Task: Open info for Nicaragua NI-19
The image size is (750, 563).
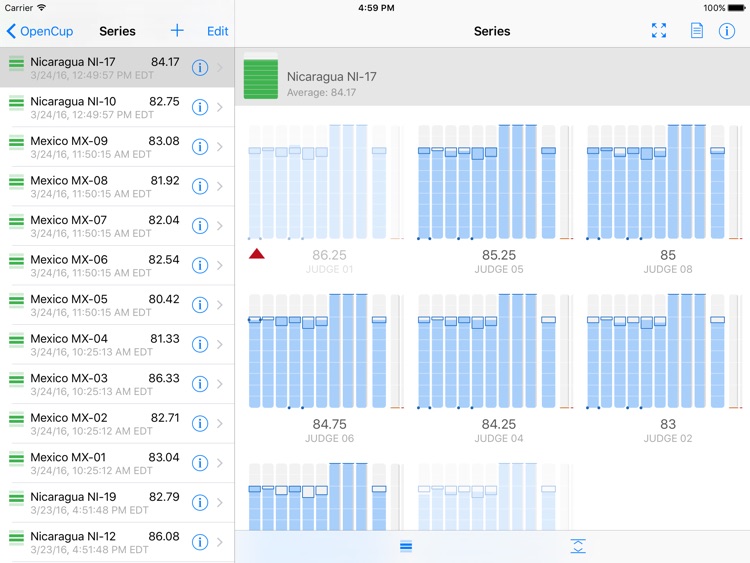Action: pyautogui.click(x=200, y=503)
